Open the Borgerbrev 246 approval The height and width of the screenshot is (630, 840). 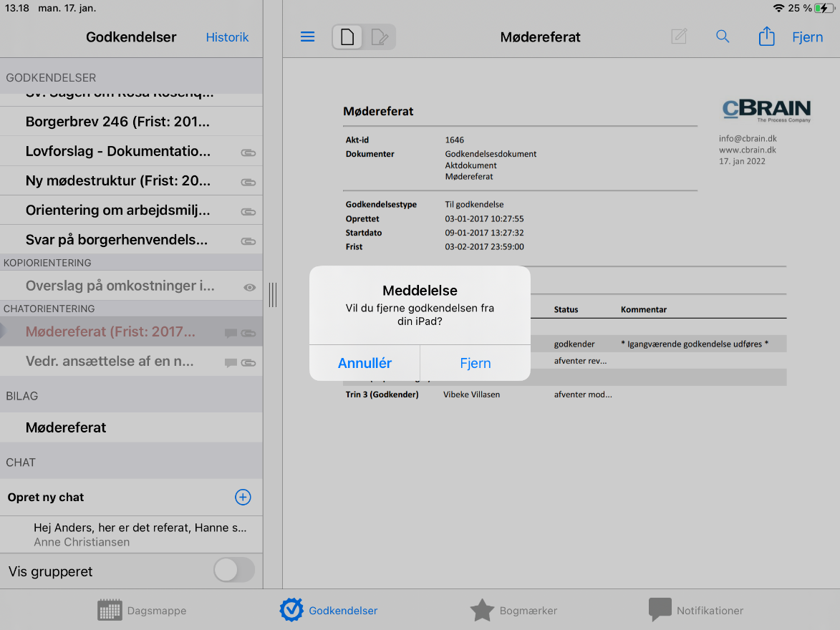click(x=118, y=122)
